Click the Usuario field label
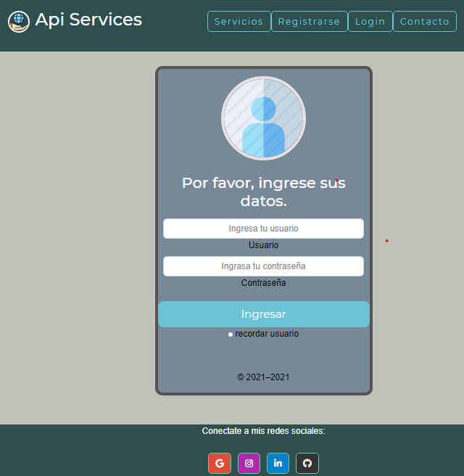This screenshot has width=464, height=476. click(263, 245)
